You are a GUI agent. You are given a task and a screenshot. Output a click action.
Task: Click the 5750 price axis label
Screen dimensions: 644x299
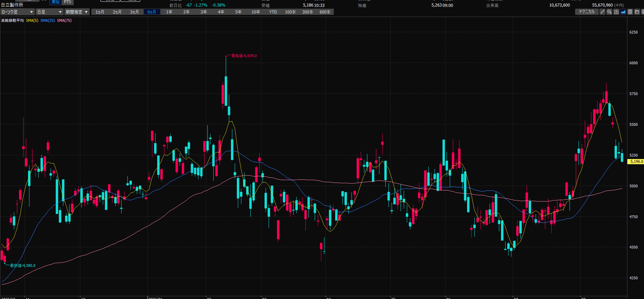point(633,94)
